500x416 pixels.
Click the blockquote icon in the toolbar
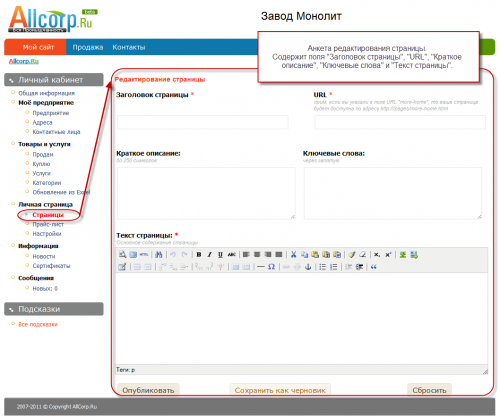coord(374,267)
